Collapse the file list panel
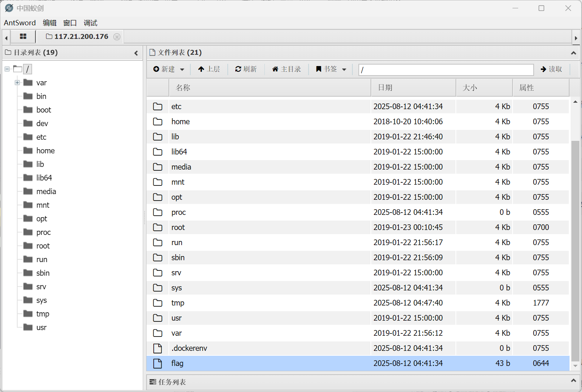 click(x=573, y=53)
